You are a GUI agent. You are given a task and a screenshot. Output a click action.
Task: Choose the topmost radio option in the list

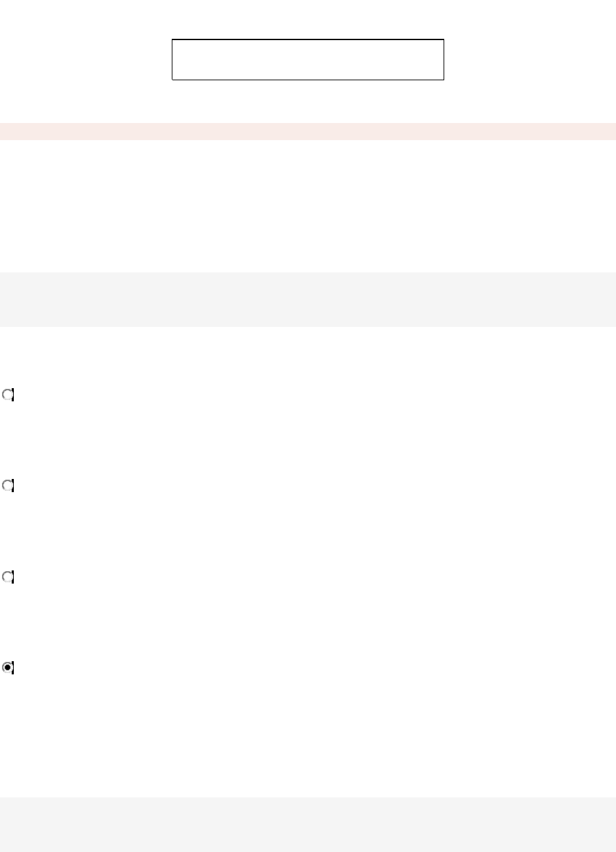pos(8,395)
